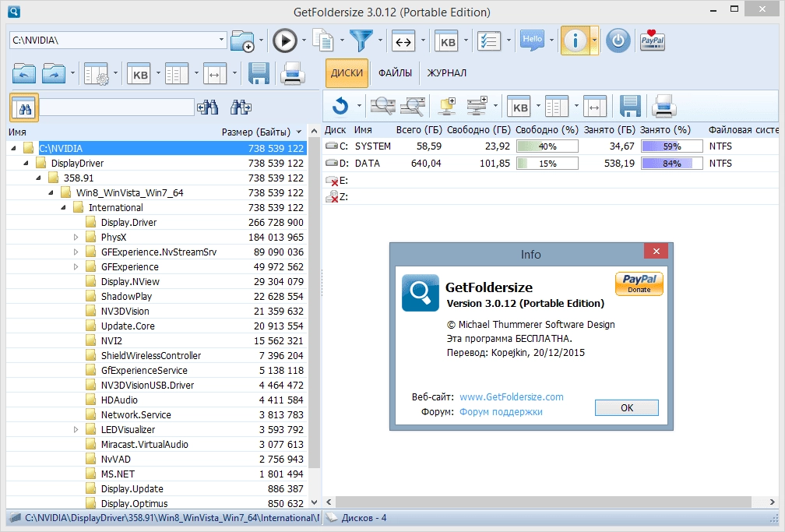785x532 pixels.
Task: Open the dropdown arrow on the Info button
Action: point(593,41)
